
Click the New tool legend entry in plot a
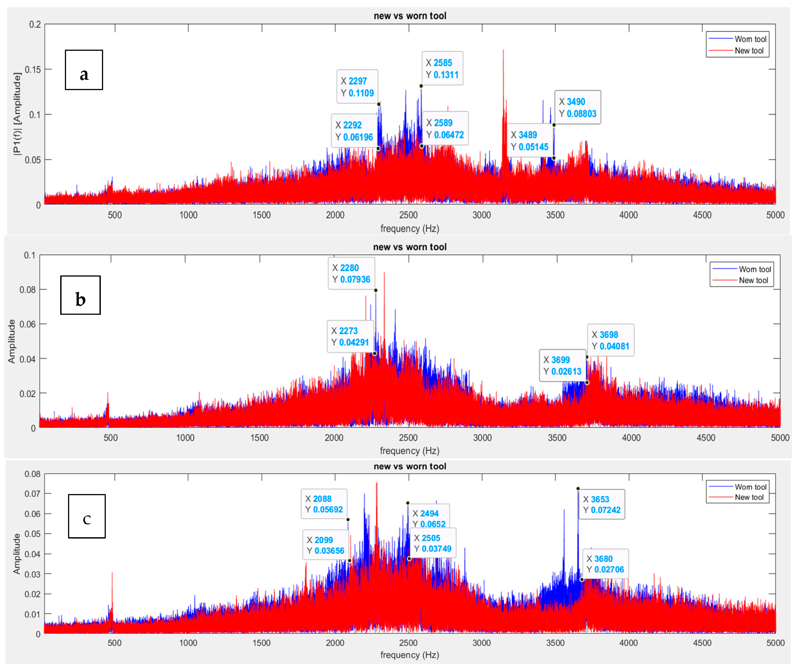[x=749, y=51]
